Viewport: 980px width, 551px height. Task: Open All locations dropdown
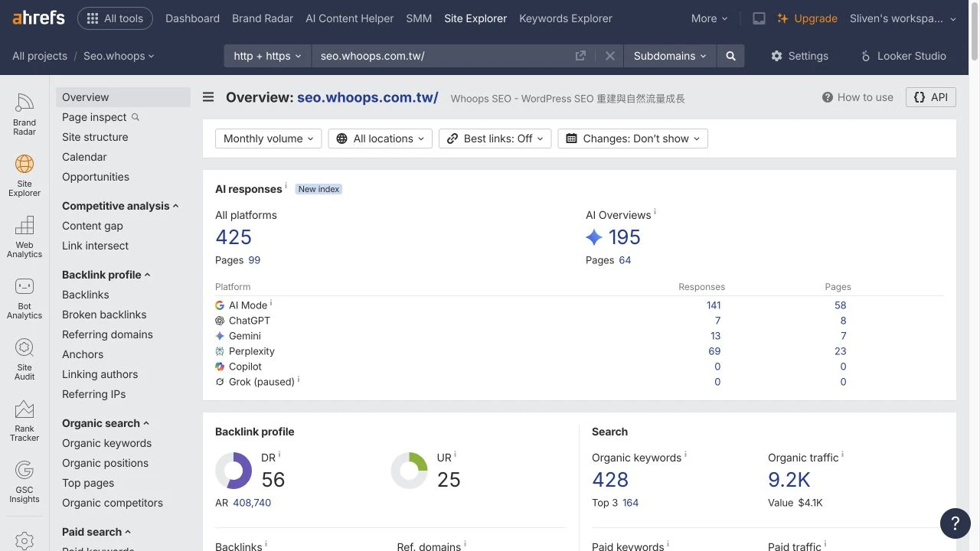coord(380,139)
